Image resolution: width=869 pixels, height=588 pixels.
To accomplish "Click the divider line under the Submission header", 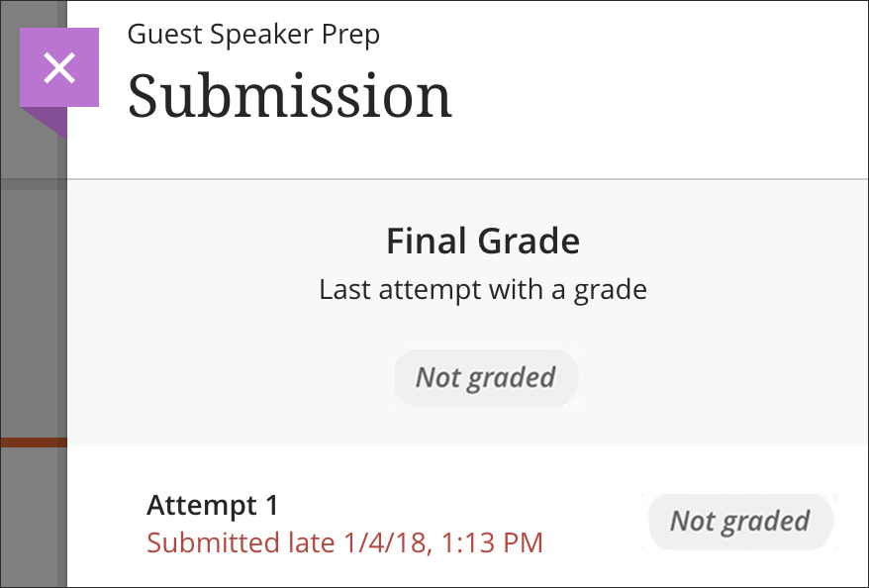I will 465,179.
